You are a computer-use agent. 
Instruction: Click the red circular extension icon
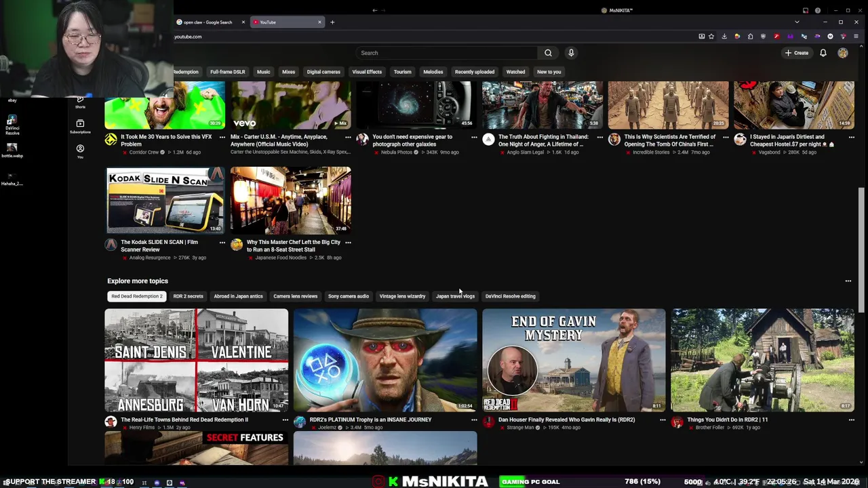click(x=776, y=37)
